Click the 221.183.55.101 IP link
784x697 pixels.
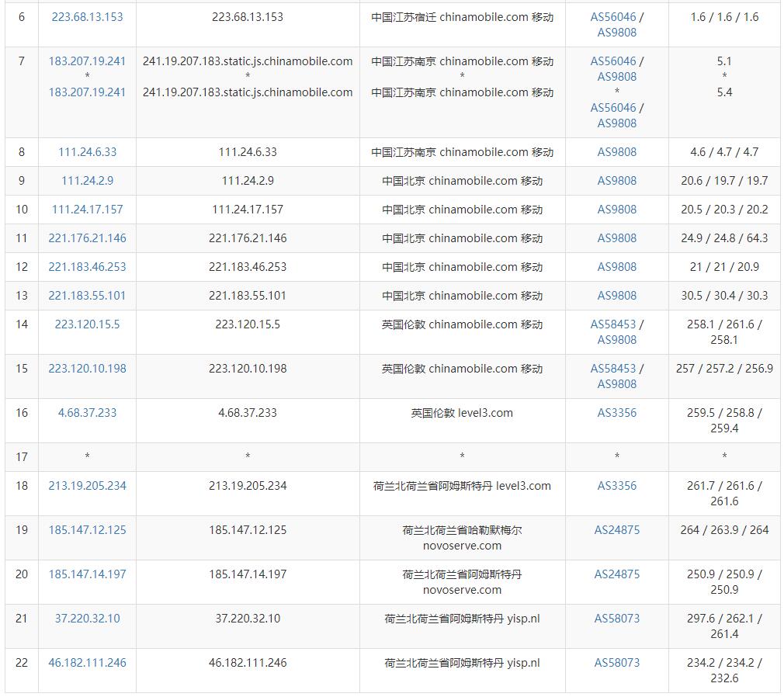pos(87,296)
